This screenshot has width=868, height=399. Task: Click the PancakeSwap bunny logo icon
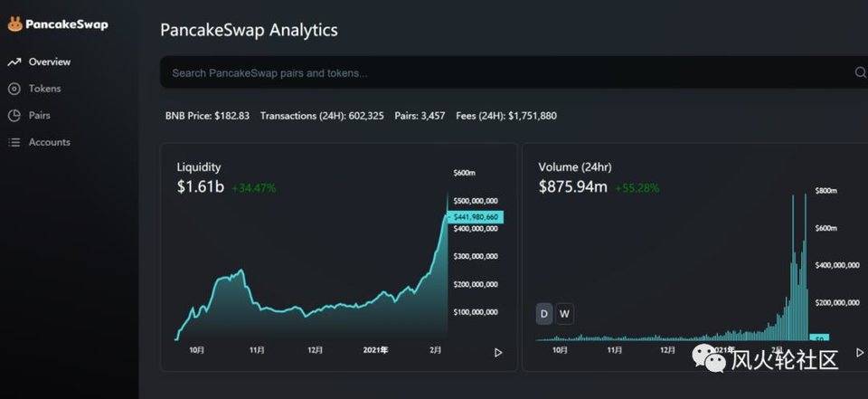15,24
